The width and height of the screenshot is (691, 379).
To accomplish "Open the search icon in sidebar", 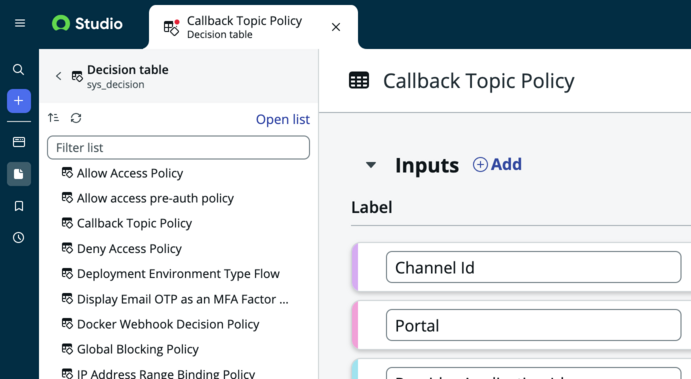I will (19, 70).
